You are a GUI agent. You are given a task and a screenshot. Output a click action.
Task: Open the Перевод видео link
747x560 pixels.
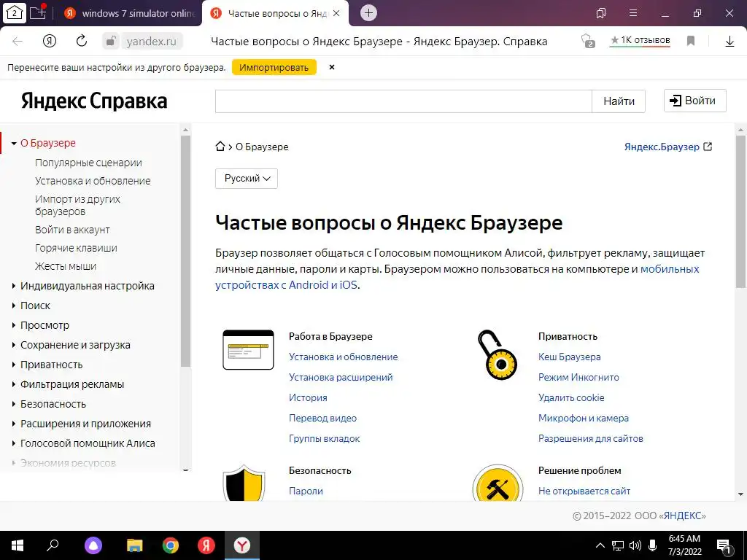tap(322, 418)
